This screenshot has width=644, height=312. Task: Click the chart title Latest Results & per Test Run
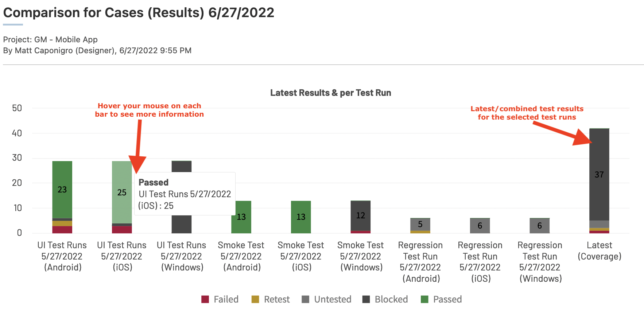point(330,93)
